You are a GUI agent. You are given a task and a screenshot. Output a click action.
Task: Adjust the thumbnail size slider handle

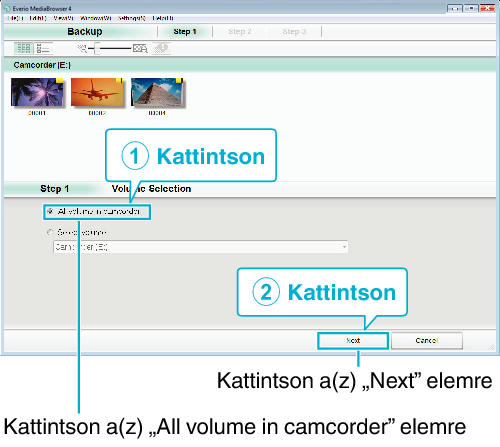coord(97,49)
